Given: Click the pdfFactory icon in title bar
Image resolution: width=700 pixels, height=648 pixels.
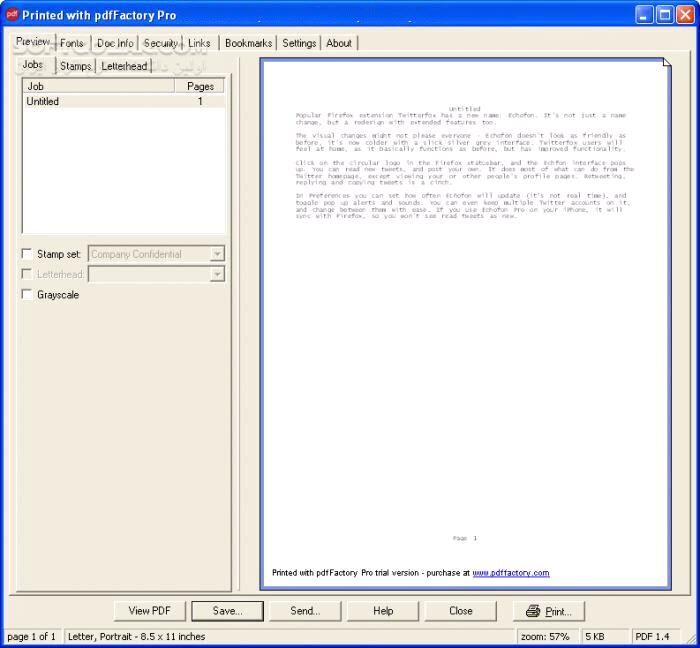Looking at the screenshot, I should click(x=11, y=14).
